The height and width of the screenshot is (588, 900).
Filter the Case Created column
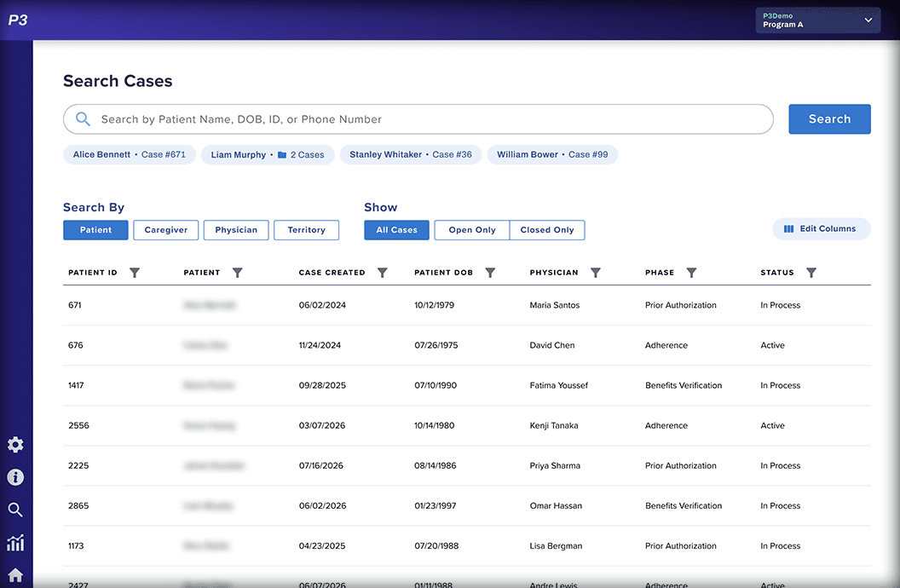coord(383,273)
